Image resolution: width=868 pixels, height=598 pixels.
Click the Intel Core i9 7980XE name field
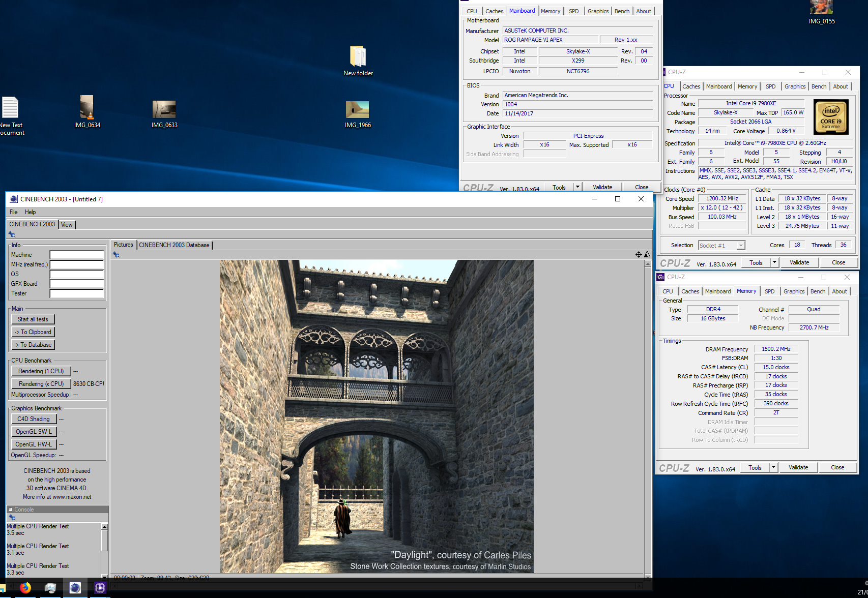point(751,103)
